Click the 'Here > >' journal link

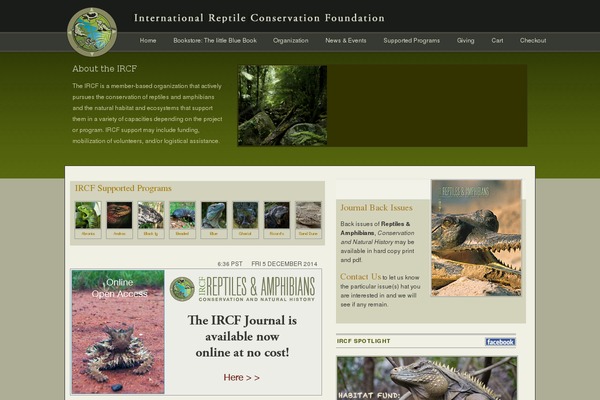coord(241,378)
